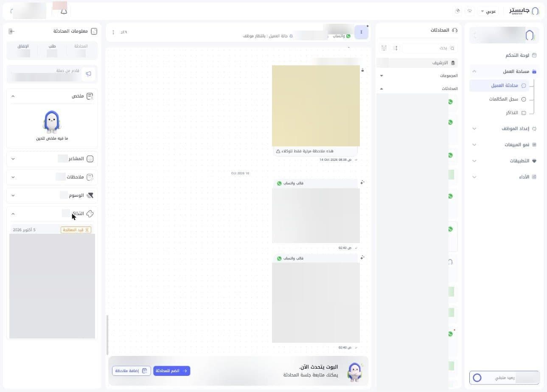
Task: Expand the المجموعات groups section
Action: pyautogui.click(x=381, y=76)
